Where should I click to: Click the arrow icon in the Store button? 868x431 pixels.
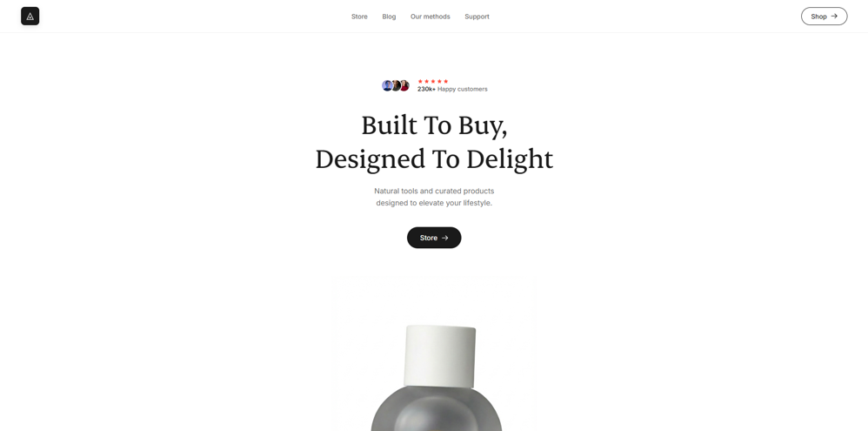click(x=445, y=238)
